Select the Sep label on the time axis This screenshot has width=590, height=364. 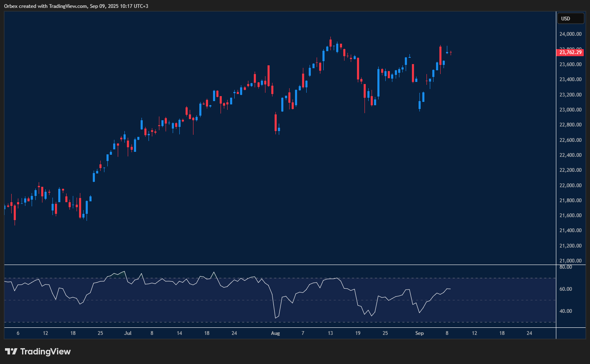click(419, 333)
